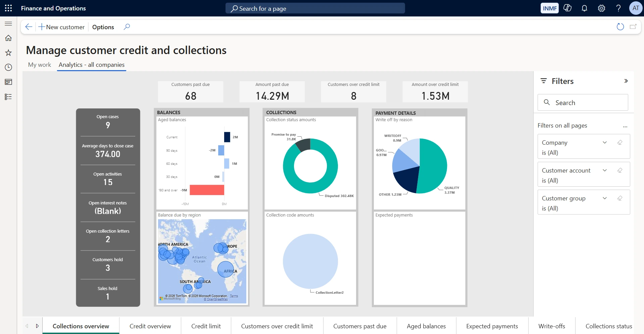Viewport: 644px width, 334px height.
Task: Switch to the My work tab
Action: coord(40,65)
